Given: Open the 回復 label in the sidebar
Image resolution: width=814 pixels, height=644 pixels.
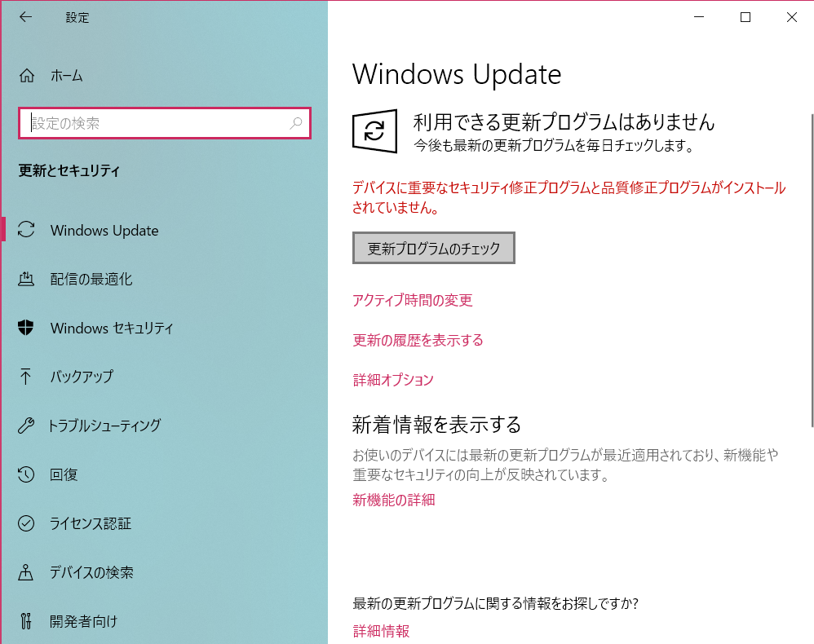Looking at the screenshot, I should [64, 474].
